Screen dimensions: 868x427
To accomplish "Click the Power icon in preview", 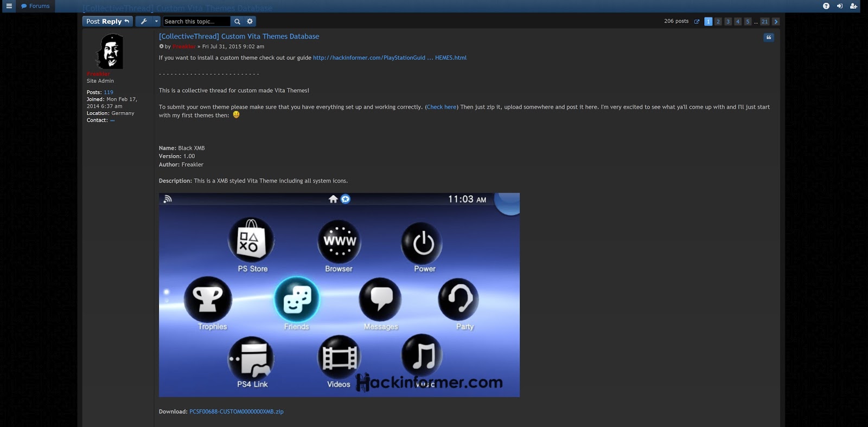I will (423, 243).
